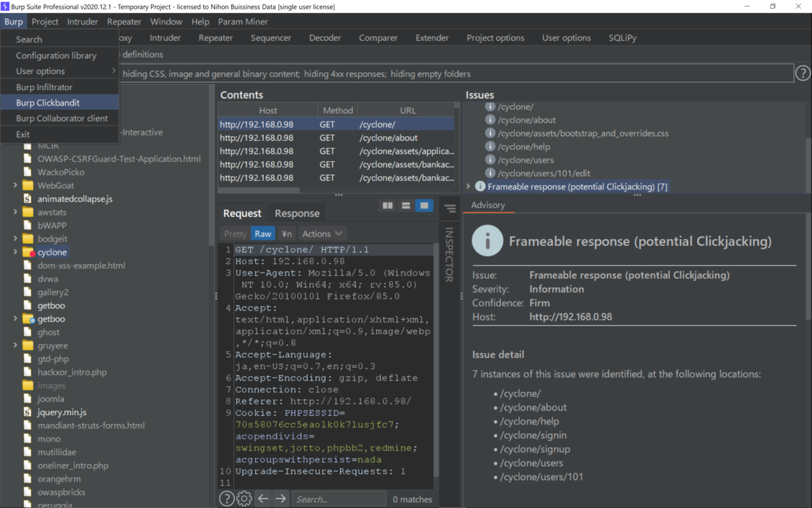
Task: Click the WackoPicko file icon
Action: 28,172
